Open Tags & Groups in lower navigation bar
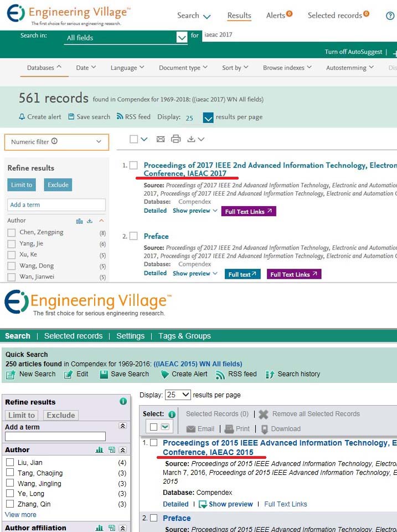The width and height of the screenshot is (397, 532). click(184, 336)
